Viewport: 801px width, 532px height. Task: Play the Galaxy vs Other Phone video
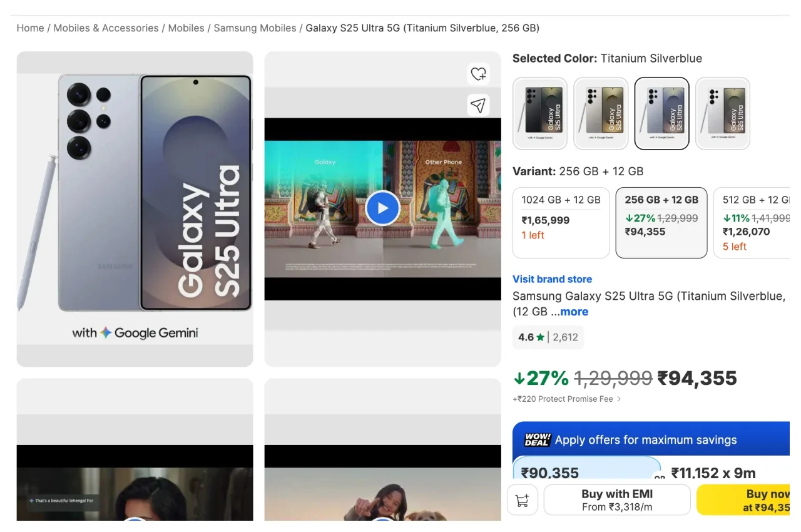pyautogui.click(x=382, y=208)
